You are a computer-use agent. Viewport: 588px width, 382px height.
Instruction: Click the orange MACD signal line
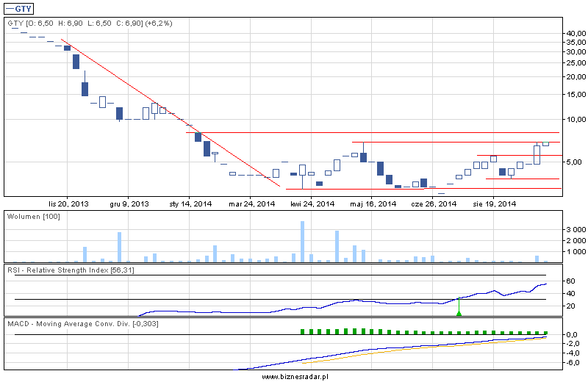click(412, 350)
